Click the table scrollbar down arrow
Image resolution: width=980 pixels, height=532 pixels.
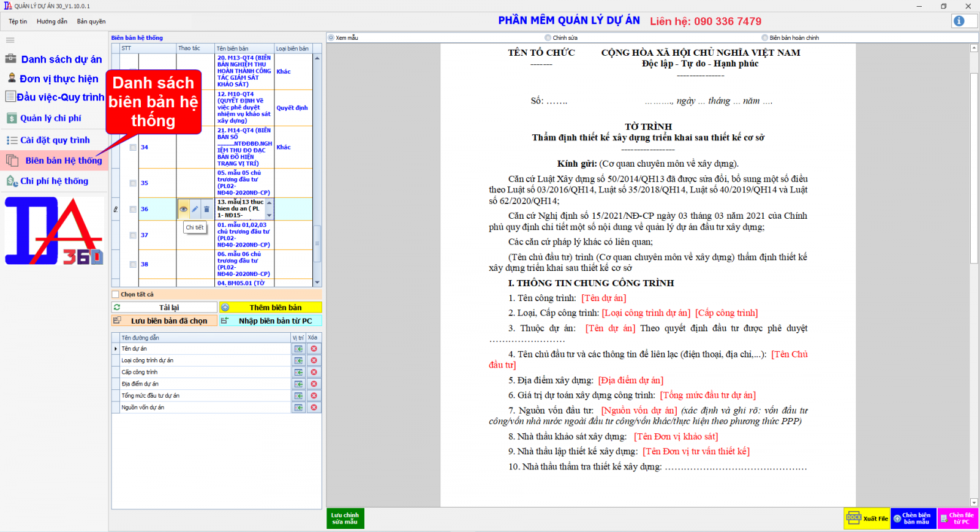[x=317, y=283]
